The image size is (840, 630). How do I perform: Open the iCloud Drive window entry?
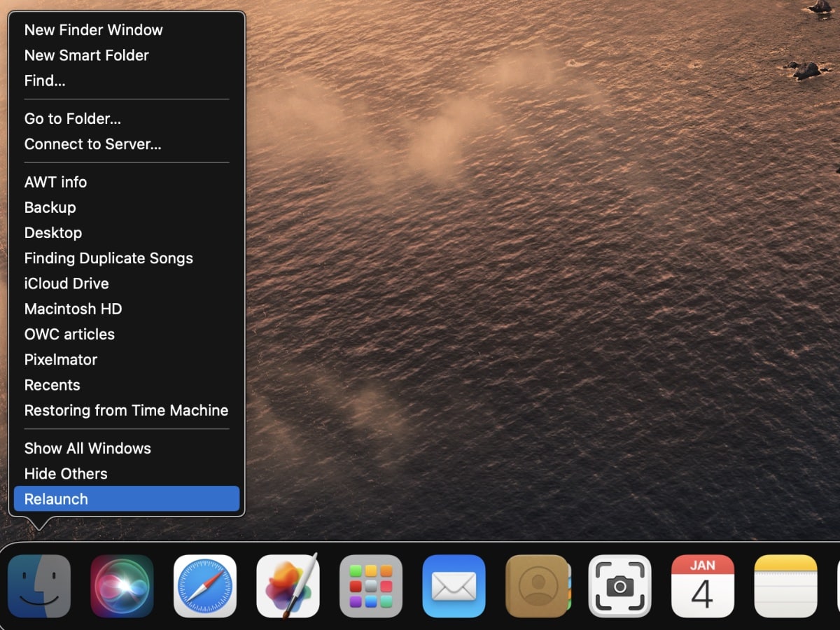click(66, 283)
